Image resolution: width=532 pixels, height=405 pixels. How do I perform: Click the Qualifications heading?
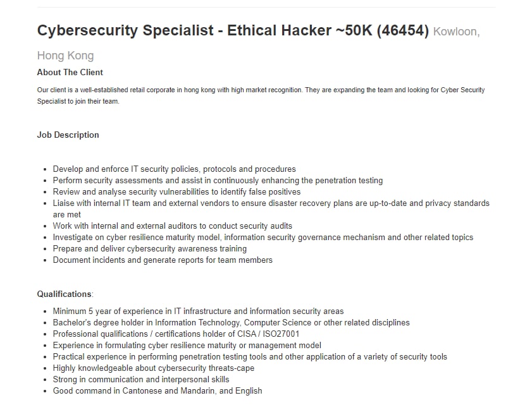tap(65, 294)
